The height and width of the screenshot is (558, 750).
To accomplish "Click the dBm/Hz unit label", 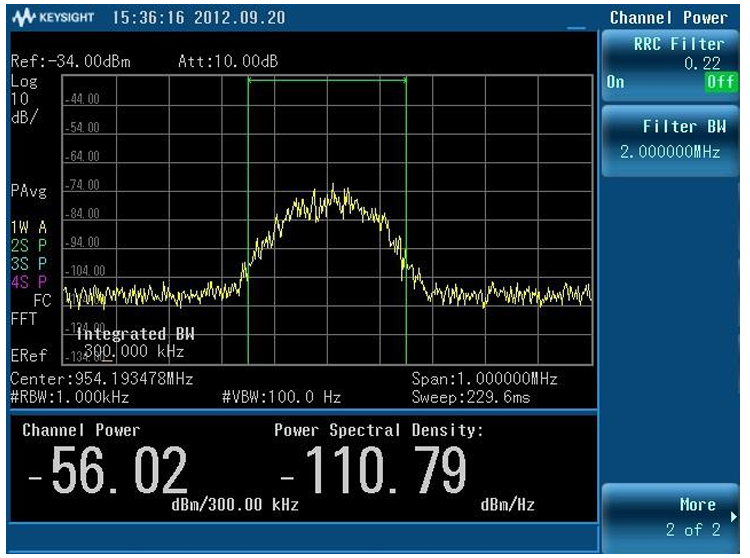I will click(x=507, y=505).
